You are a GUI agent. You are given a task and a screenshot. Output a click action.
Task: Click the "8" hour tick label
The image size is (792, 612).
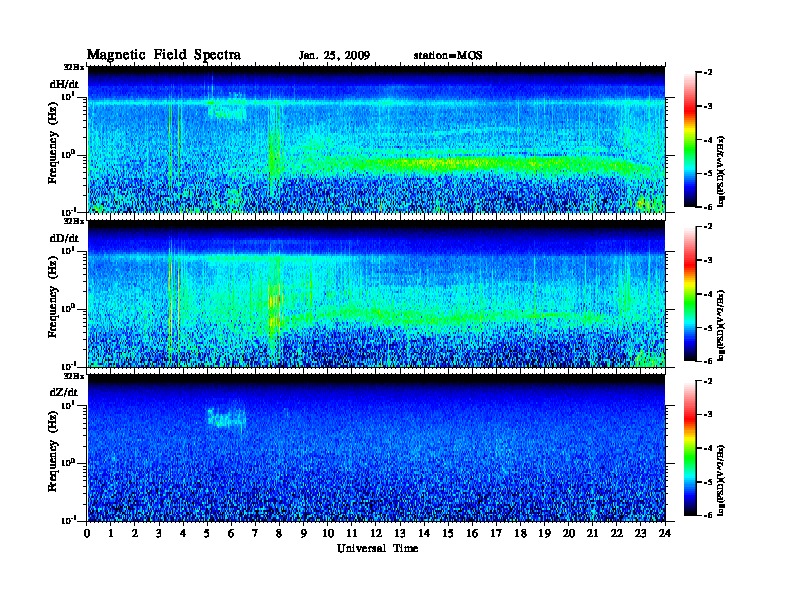coord(280,534)
